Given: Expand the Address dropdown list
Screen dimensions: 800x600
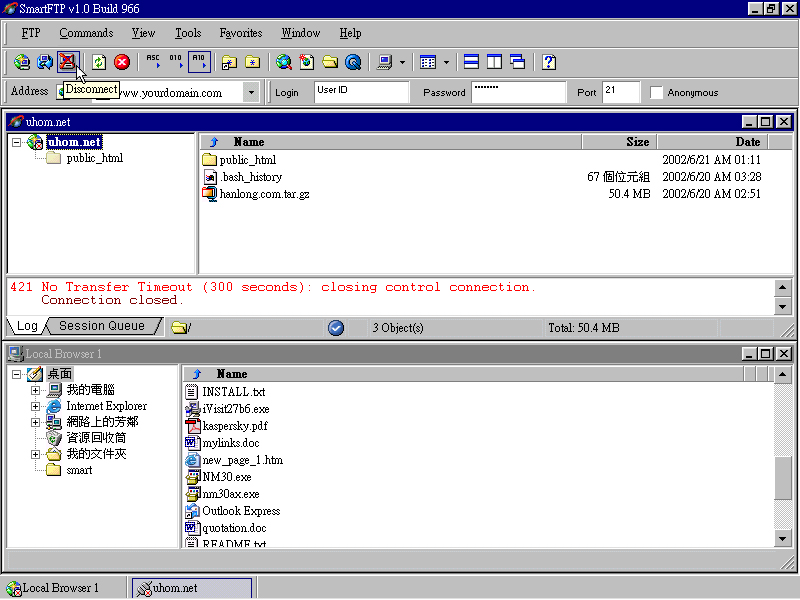Looking at the screenshot, I should [251, 92].
